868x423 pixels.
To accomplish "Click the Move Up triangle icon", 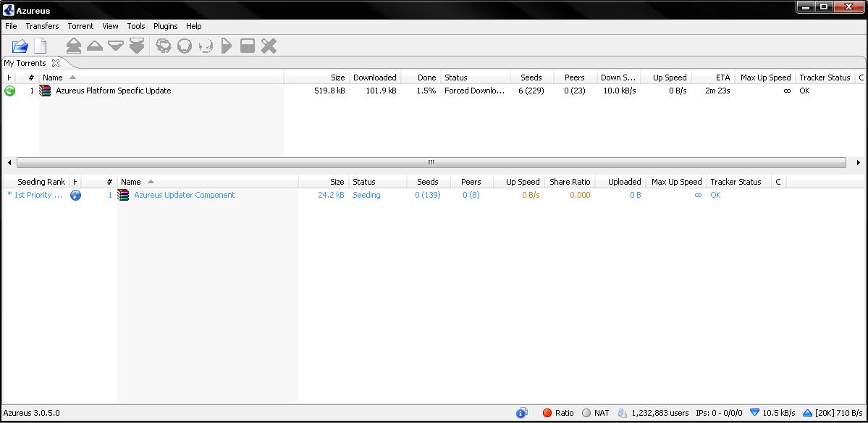I will [94, 46].
